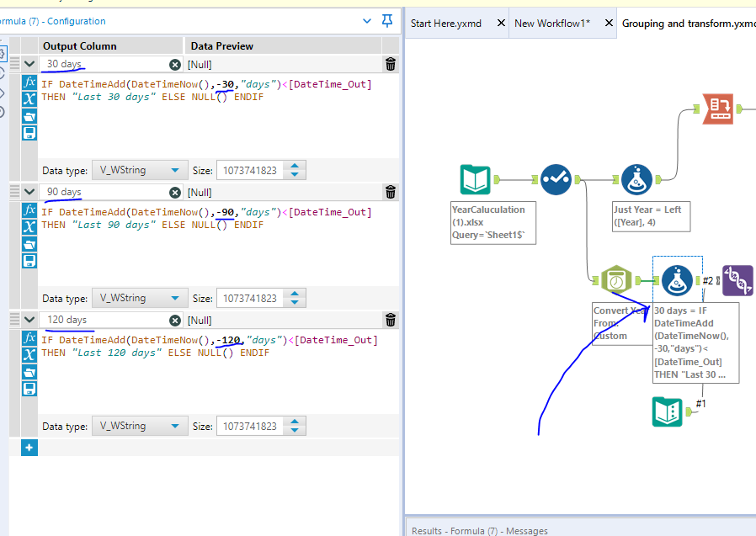Select the blue Select tool node
The width and height of the screenshot is (756, 536).
point(556,180)
